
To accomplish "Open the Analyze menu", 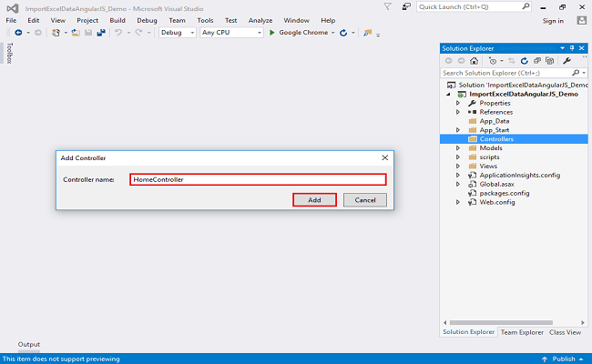I will tap(260, 20).
